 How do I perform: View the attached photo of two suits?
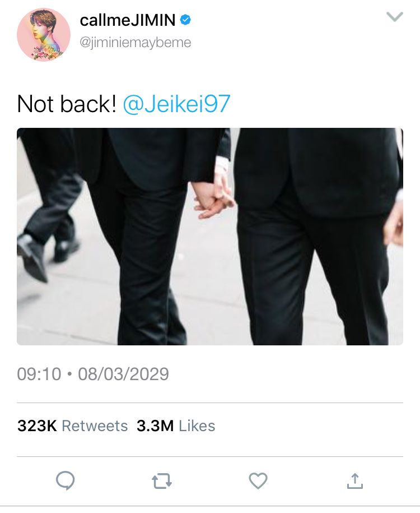[x=210, y=236]
